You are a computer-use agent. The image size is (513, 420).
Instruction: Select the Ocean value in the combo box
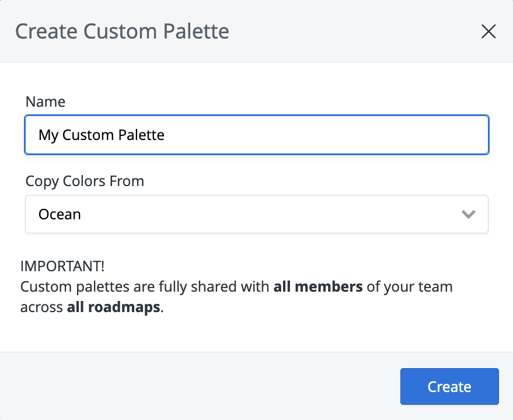[x=60, y=214]
